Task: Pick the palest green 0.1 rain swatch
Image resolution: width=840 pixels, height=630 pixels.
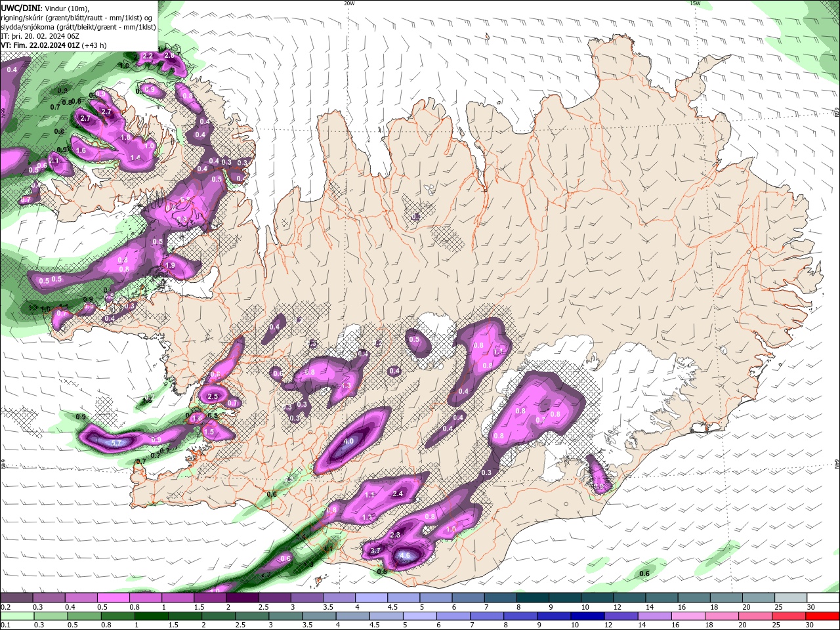Action: pyautogui.click(x=17, y=616)
